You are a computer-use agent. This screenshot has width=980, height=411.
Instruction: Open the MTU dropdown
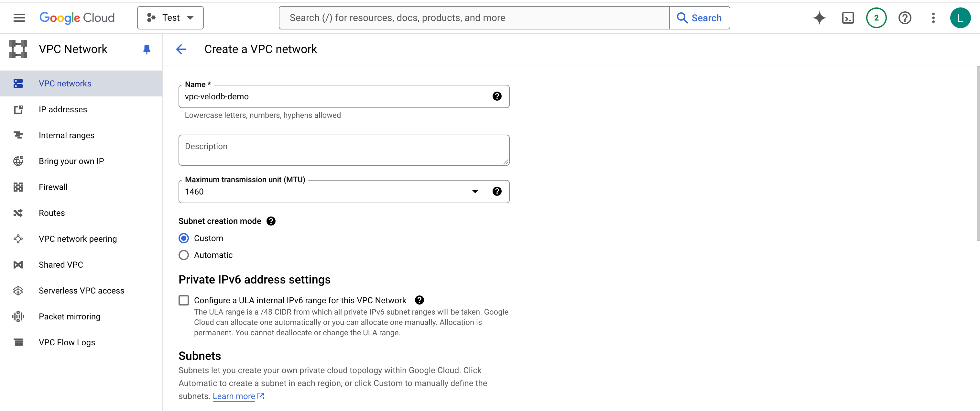(x=475, y=191)
